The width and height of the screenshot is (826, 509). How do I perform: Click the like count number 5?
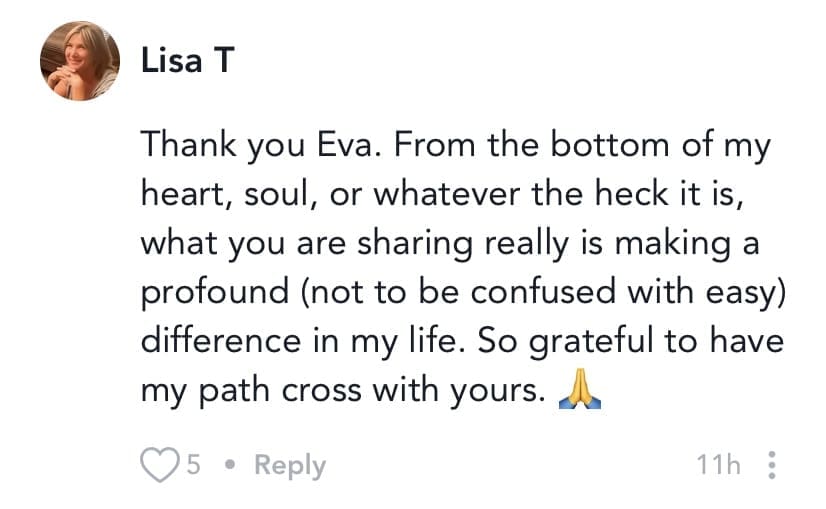click(194, 466)
